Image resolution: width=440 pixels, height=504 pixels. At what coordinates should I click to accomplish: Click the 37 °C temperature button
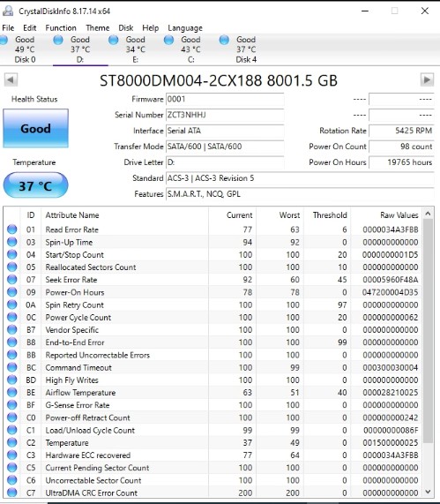tap(35, 185)
